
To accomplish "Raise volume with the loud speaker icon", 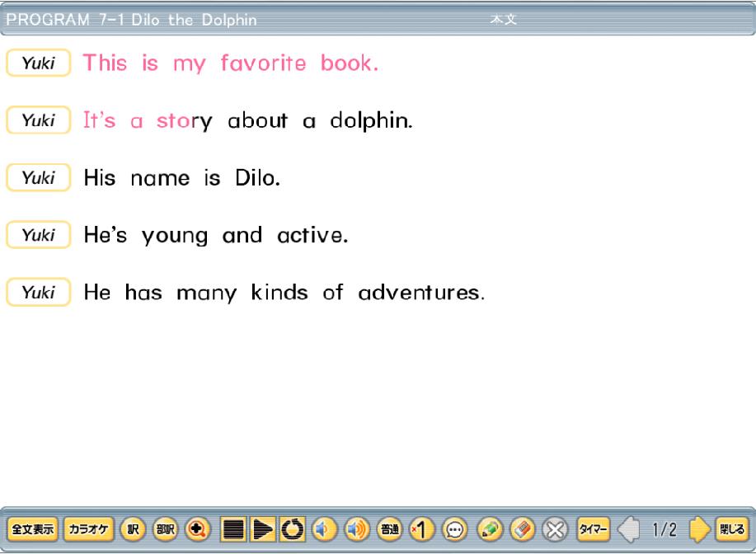I will pos(357,529).
